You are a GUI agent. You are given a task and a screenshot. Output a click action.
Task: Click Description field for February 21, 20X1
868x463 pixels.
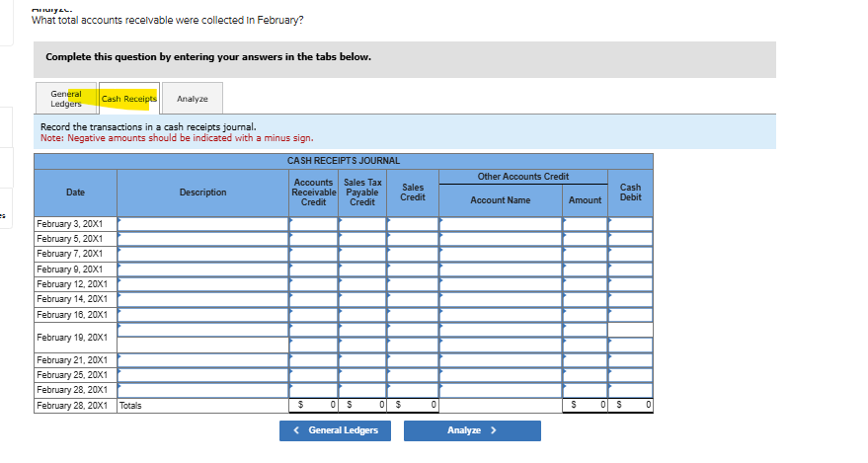pos(202,360)
